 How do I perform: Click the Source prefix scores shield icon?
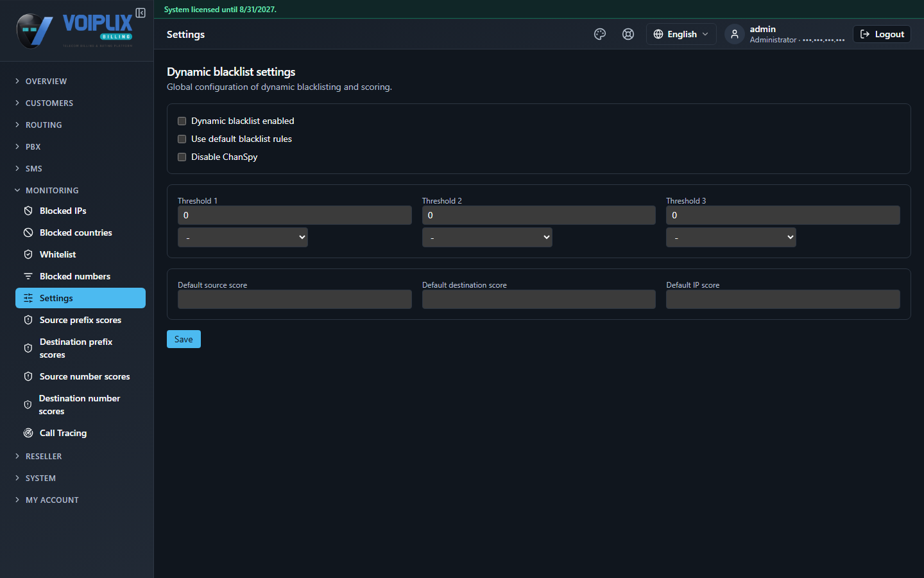pyautogui.click(x=28, y=320)
